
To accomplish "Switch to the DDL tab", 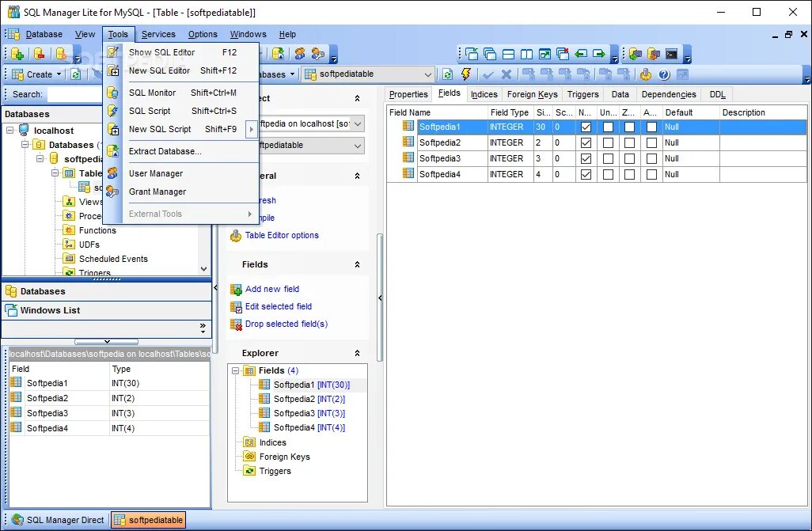I will [717, 94].
